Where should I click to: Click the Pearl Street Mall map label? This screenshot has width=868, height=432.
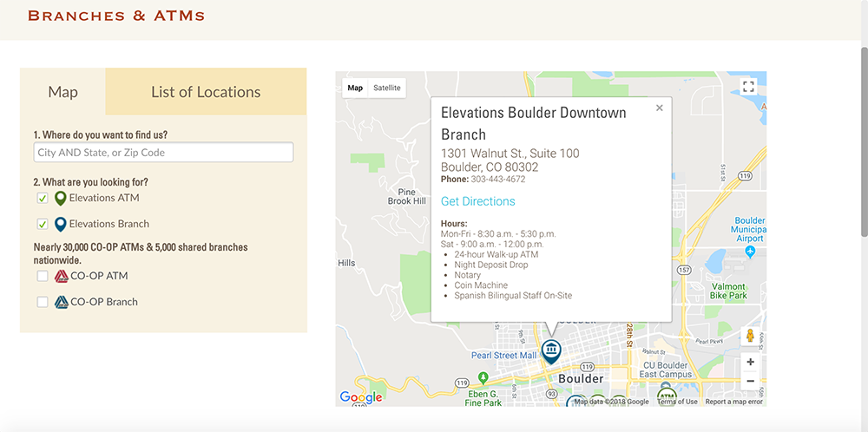(503, 355)
